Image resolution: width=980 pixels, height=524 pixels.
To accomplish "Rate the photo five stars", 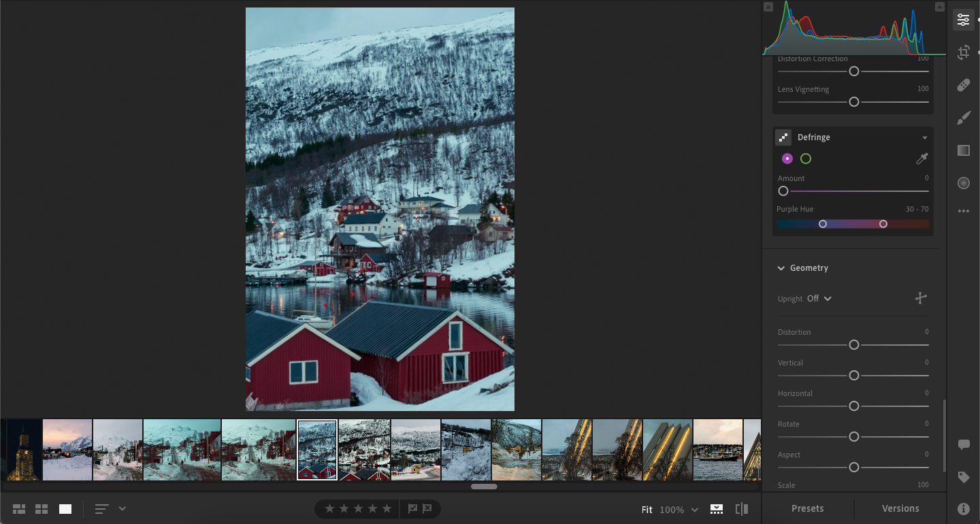I will [387, 508].
